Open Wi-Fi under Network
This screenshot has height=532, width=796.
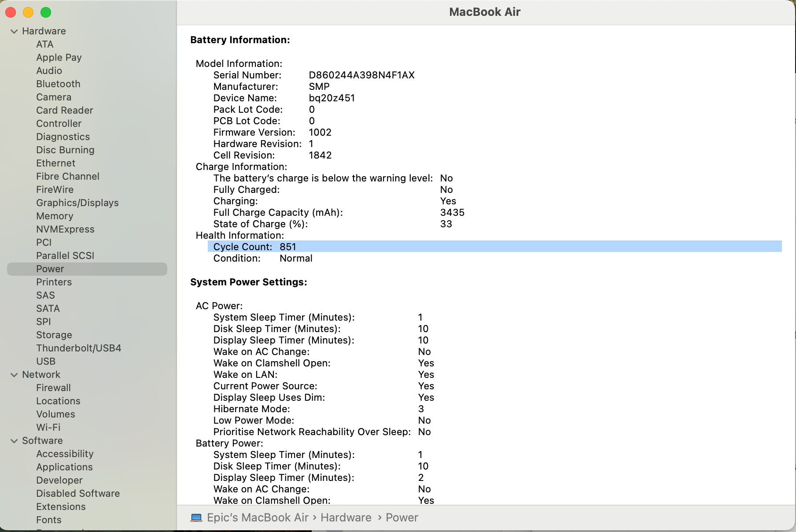tap(48, 428)
